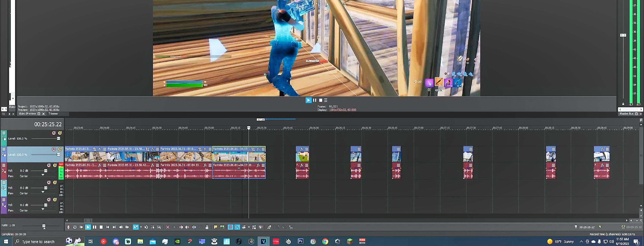Select the Normal Edit tool

[x=136, y=227]
